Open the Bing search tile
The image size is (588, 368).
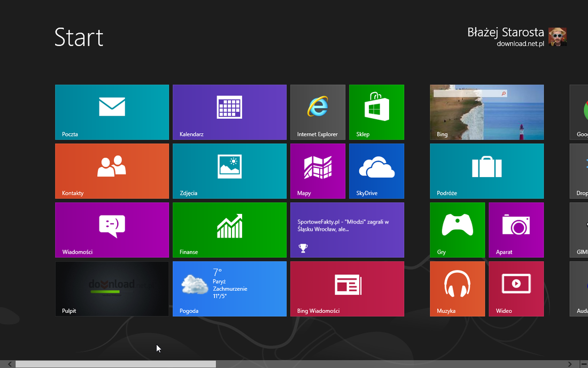[487, 112]
